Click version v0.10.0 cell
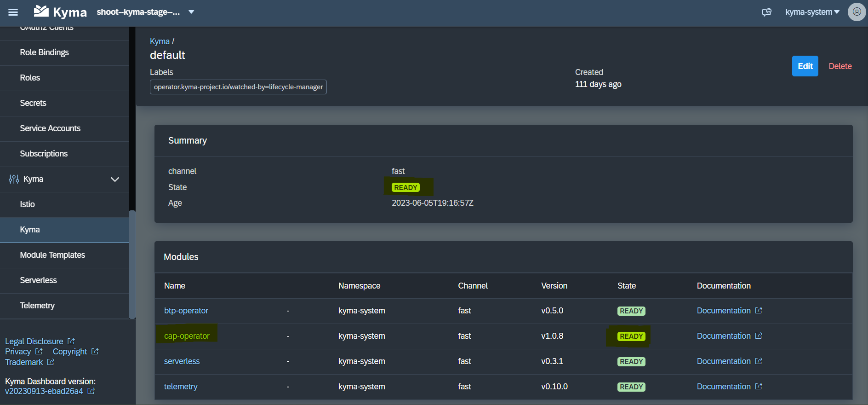Viewport: 868px width, 405px height. click(x=554, y=387)
